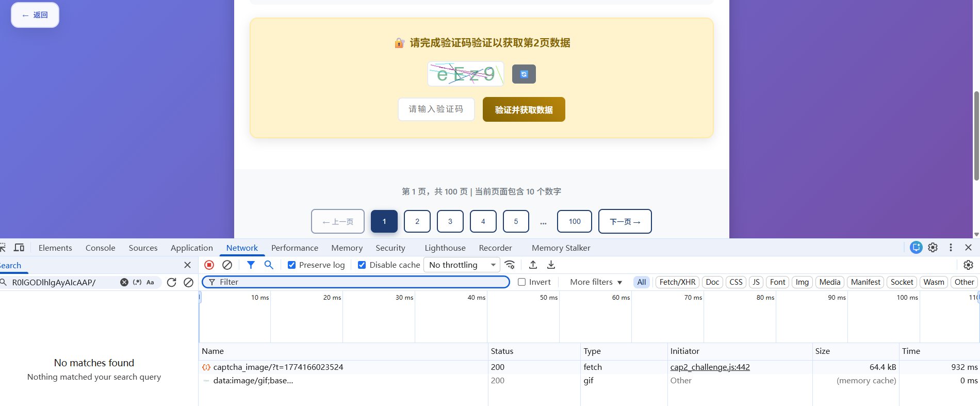Open DevTools three-dot customize menu

[951, 248]
